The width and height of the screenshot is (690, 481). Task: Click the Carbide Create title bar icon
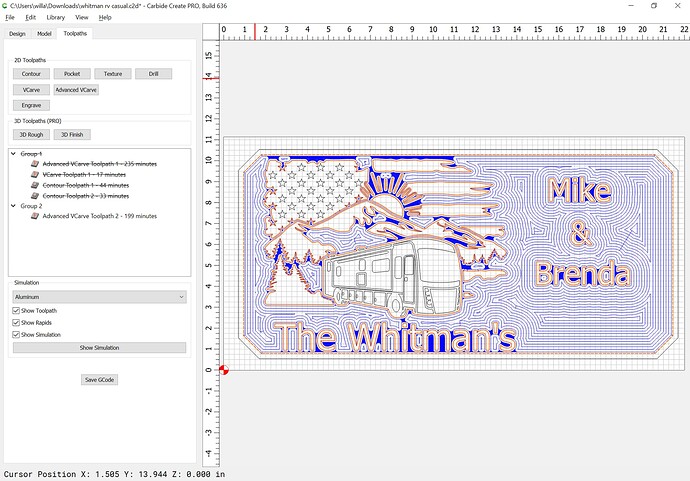click(4, 6)
